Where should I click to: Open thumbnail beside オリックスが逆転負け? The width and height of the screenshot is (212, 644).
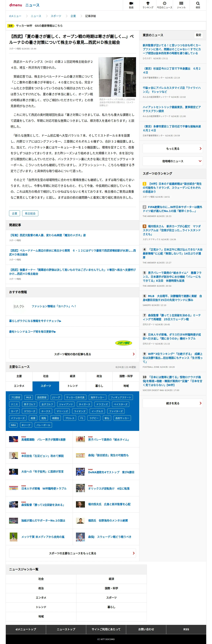tap(80, 488)
